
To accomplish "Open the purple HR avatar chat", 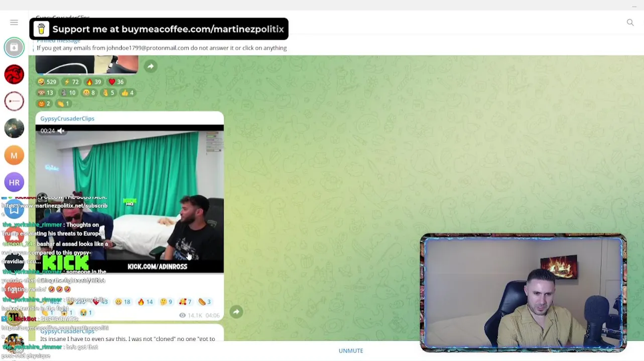I will 14,183.
